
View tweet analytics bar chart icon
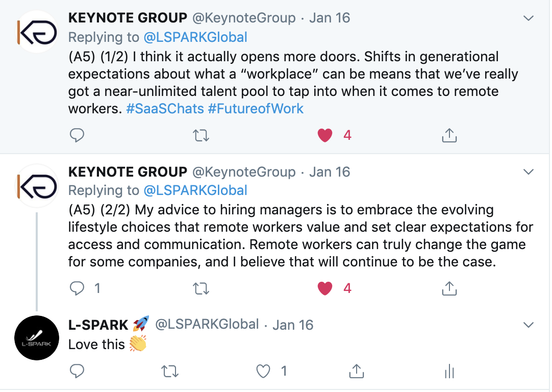(449, 372)
